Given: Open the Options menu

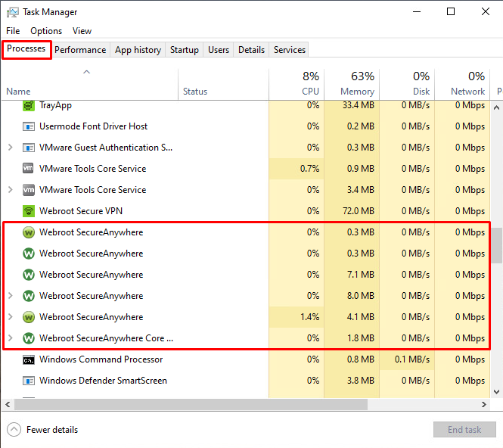Looking at the screenshot, I should tap(46, 31).
